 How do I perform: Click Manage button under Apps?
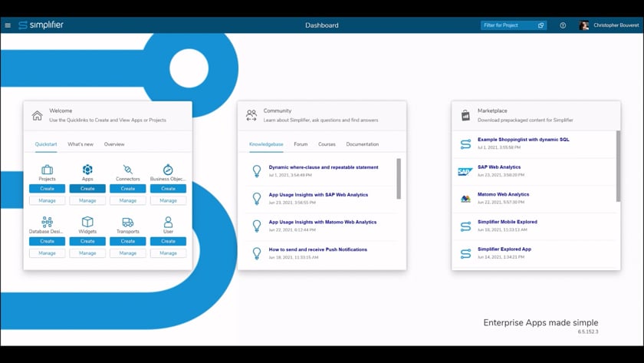[x=87, y=200]
